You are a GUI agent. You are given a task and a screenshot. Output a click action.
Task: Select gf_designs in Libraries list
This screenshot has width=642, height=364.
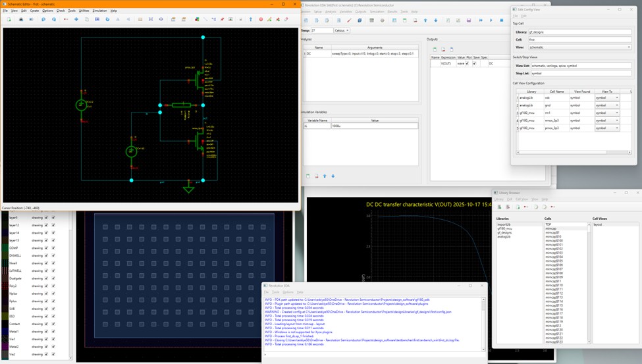point(505,232)
